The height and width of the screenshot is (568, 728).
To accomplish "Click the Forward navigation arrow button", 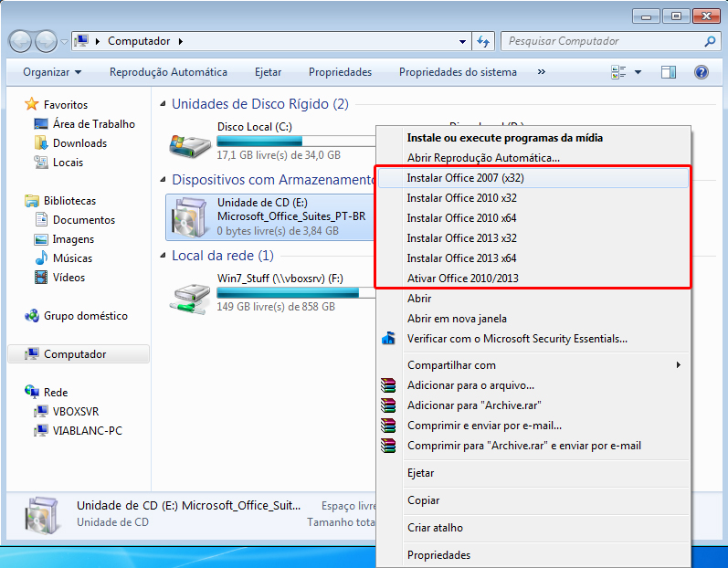I will coord(46,41).
